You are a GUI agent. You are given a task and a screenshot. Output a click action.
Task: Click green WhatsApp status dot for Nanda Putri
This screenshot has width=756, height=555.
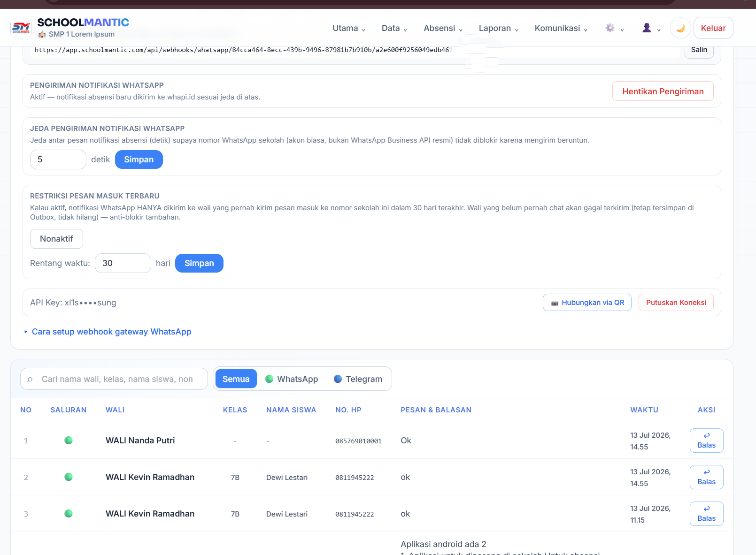[69, 440]
